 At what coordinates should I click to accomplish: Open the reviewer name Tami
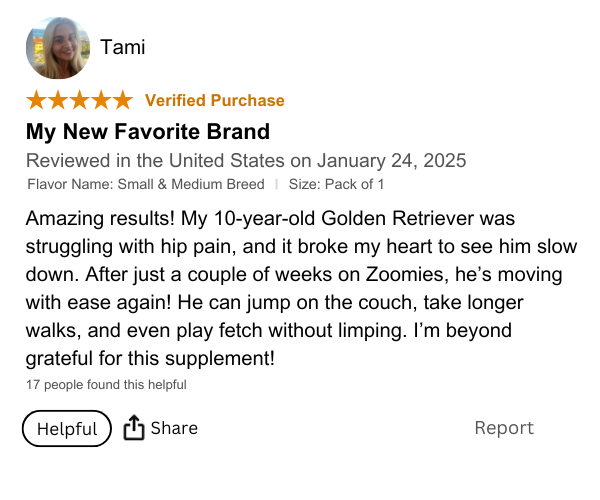pyautogui.click(x=123, y=47)
